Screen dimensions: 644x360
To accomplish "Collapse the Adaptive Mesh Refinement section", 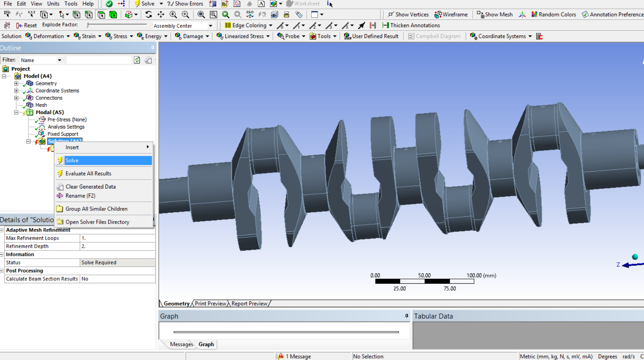I will [2, 230].
